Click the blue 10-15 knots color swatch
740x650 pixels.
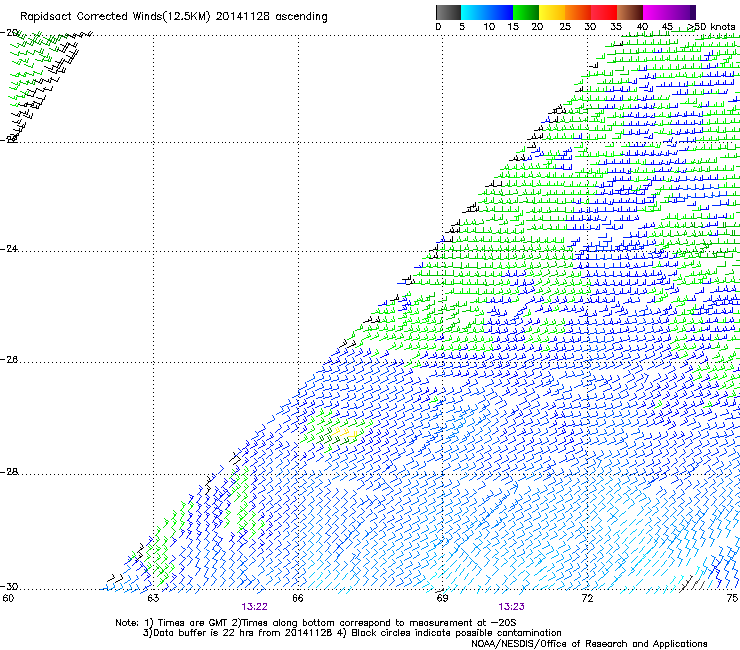pyautogui.click(x=500, y=12)
